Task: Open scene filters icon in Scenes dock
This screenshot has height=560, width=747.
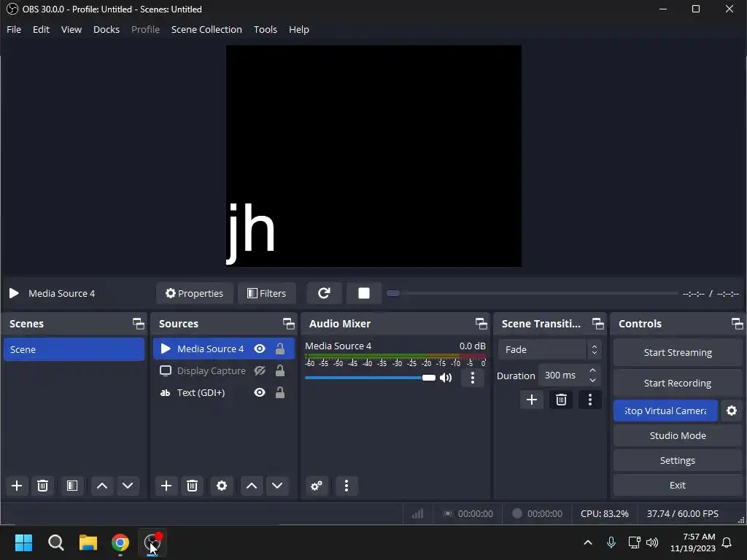Action: [x=72, y=486]
